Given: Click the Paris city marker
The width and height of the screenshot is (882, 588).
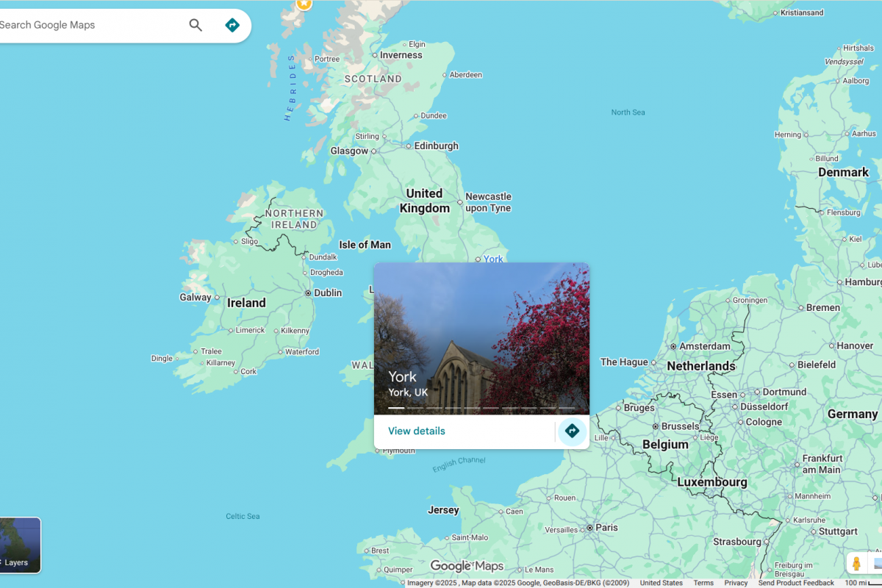Looking at the screenshot, I should pos(589,528).
